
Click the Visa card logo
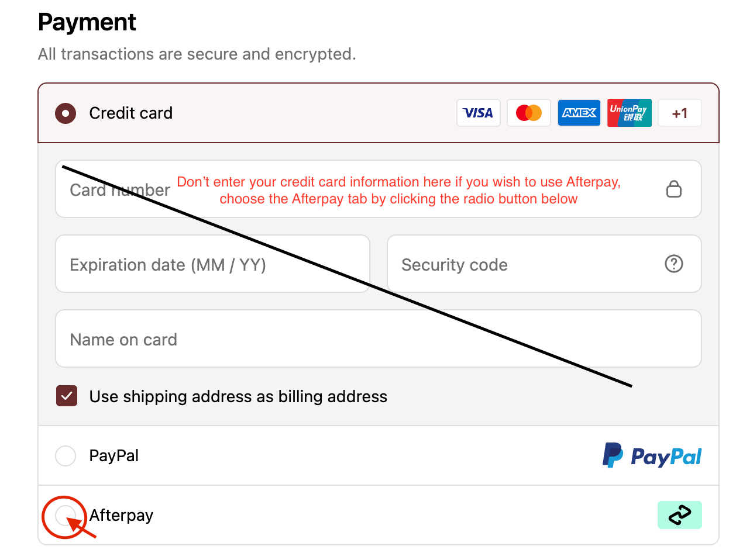(x=478, y=113)
